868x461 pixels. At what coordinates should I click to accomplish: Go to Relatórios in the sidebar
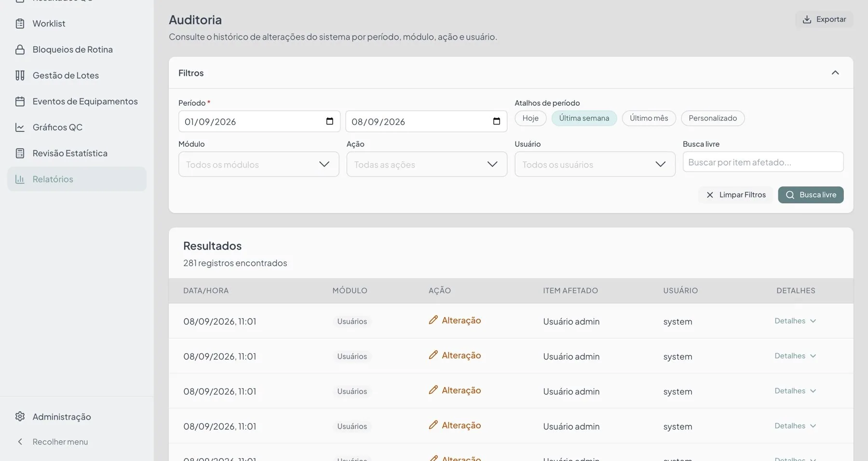click(77, 179)
